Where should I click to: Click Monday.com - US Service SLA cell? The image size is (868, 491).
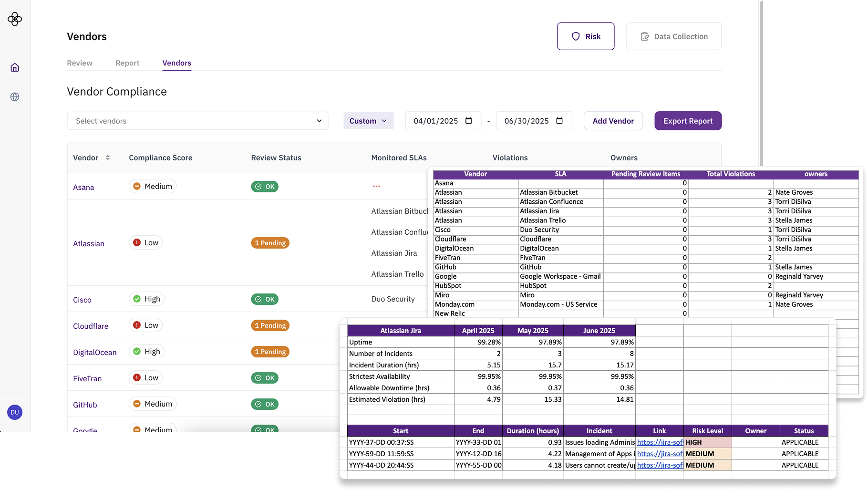(x=560, y=304)
